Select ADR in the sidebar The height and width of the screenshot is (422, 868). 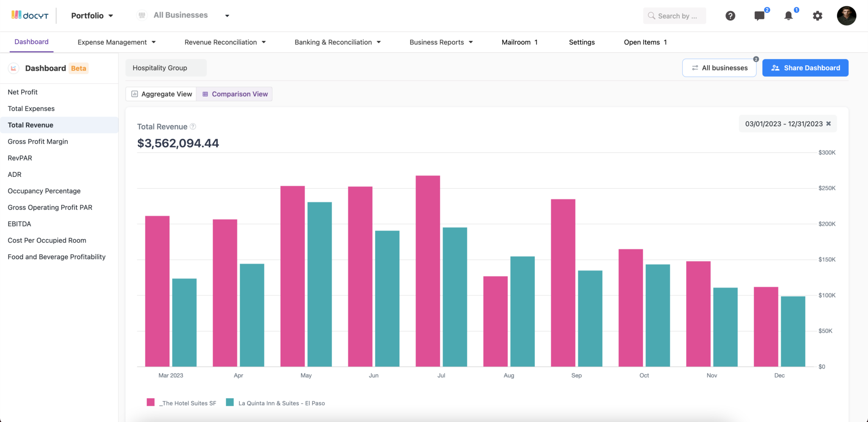click(x=59, y=174)
